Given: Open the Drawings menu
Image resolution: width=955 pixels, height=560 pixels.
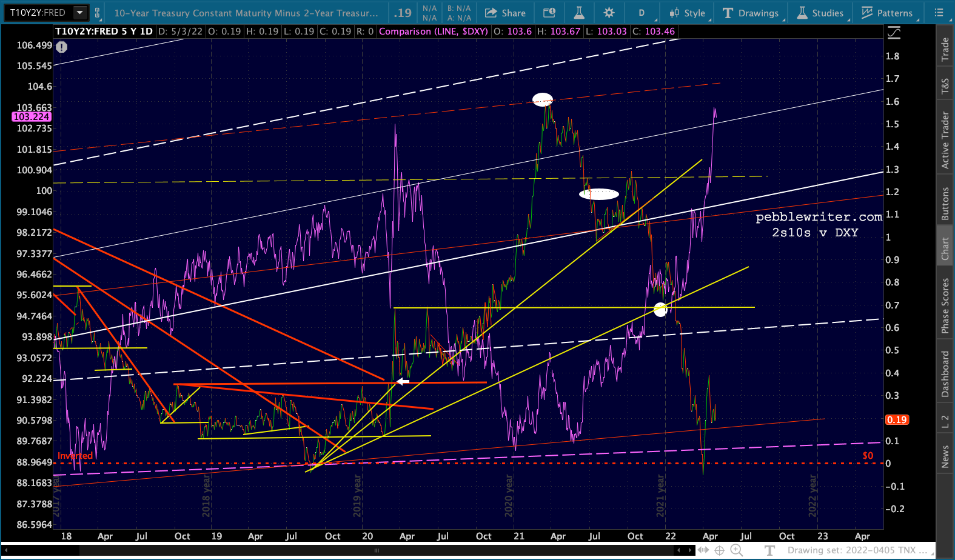Looking at the screenshot, I should pyautogui.click(x=751, y=13).
